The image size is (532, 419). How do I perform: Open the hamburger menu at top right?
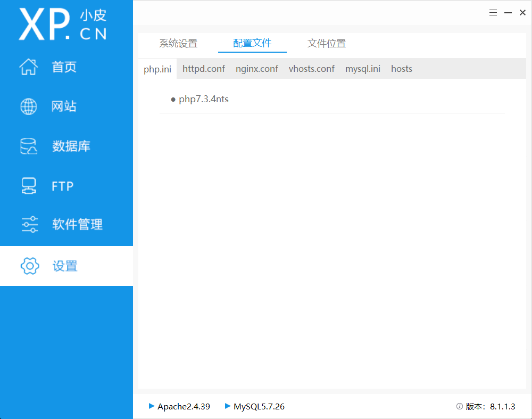(493, 12)
